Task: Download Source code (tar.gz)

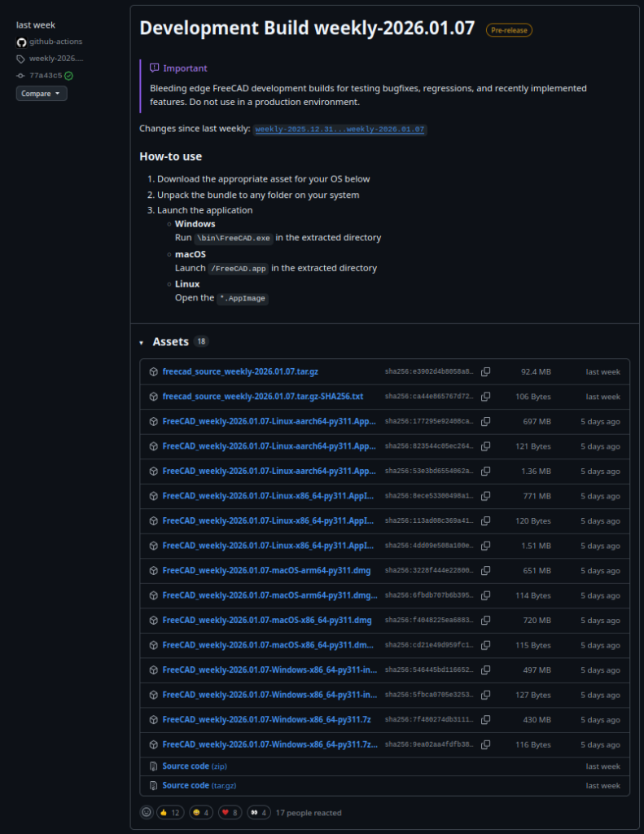Action: [x=186, y=785]
